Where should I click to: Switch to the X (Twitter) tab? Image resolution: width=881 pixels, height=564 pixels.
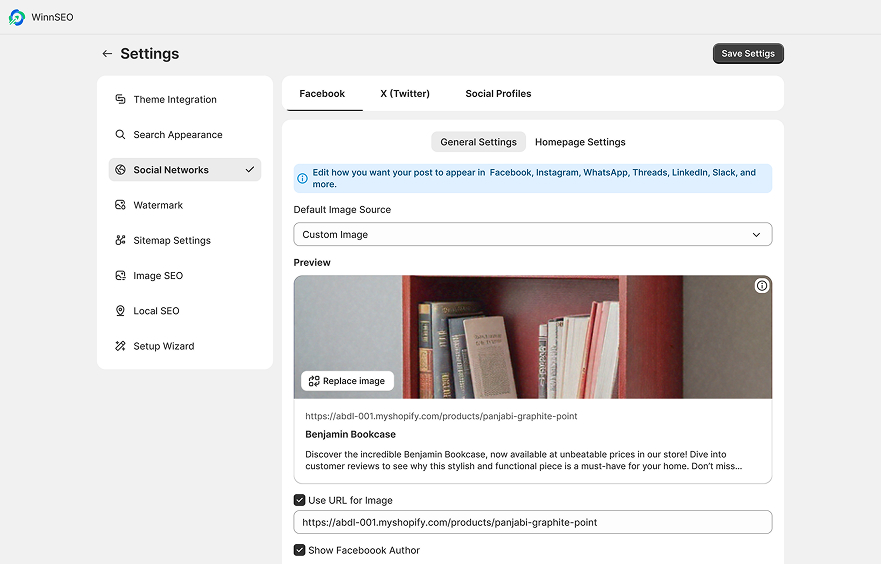[405, 94]
